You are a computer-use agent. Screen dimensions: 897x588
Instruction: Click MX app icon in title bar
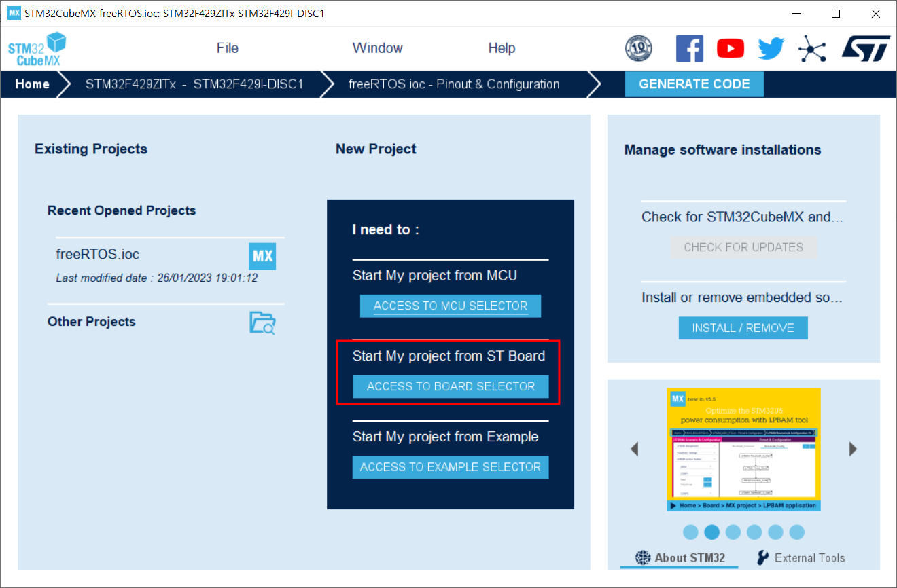pyautogui.click(x=14, y=13)
